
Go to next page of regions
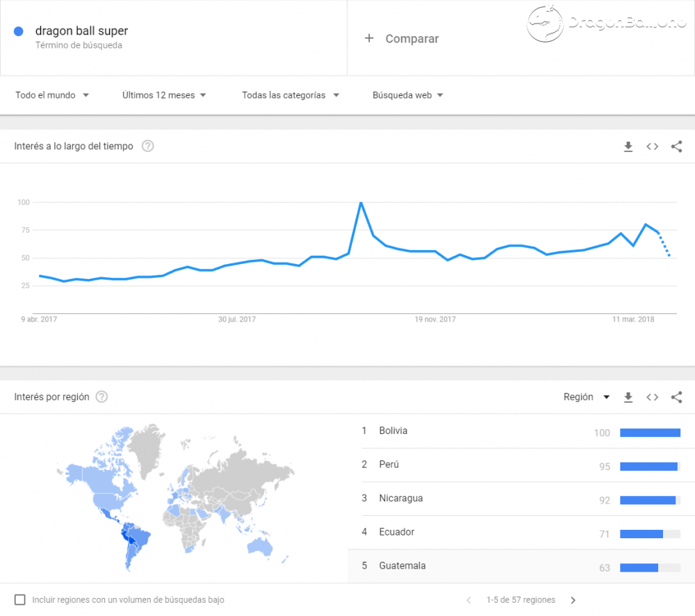pos(573,600)
